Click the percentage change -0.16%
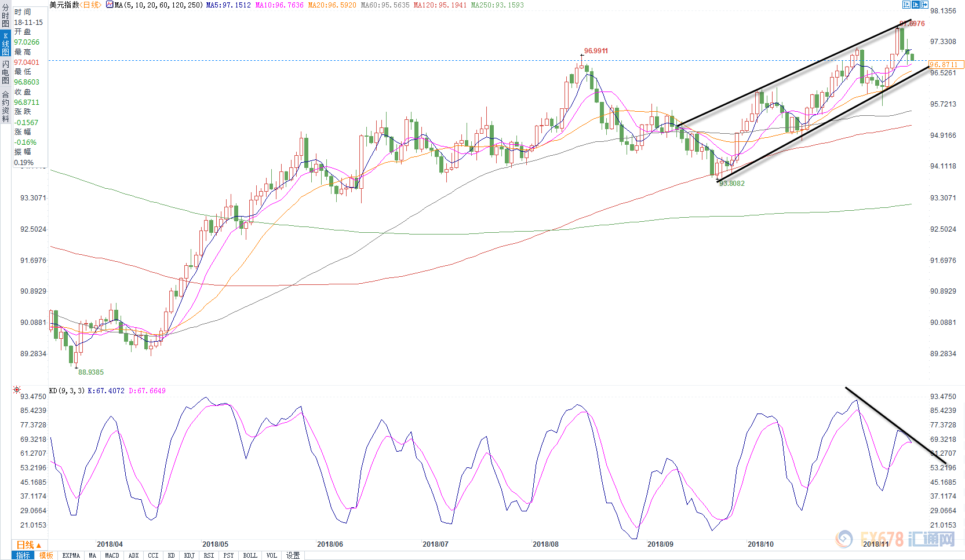 (x=26, y=142)
